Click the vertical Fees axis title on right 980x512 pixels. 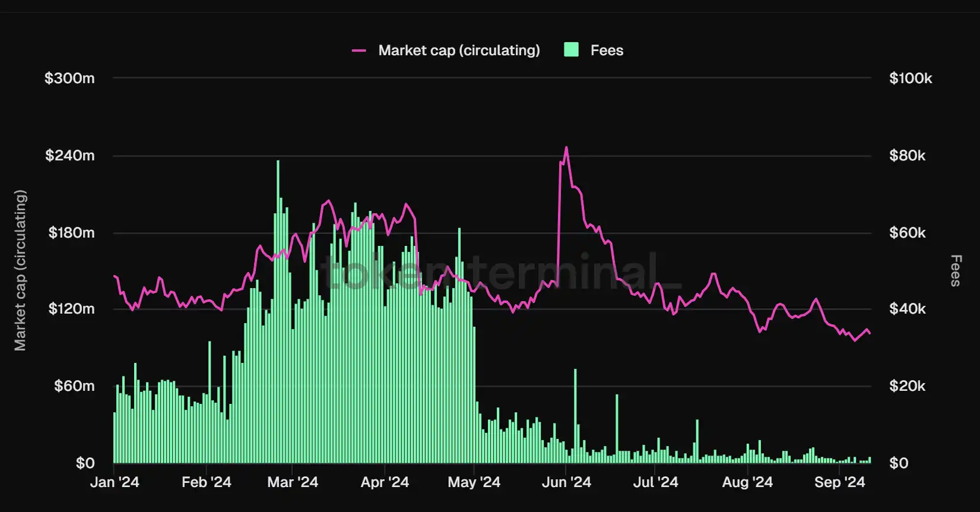(956, 270)
